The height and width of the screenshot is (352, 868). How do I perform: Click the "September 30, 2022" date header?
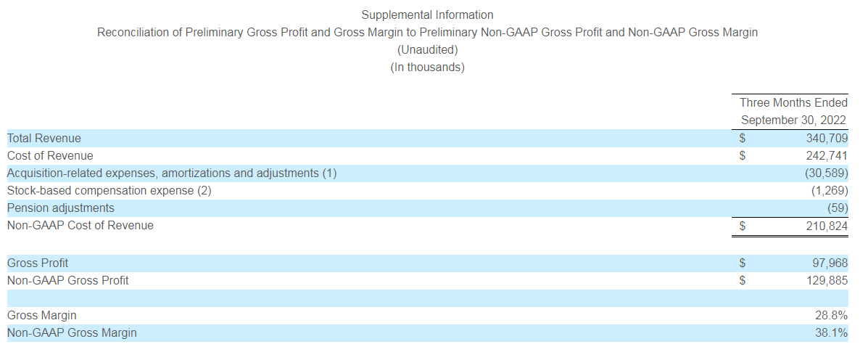point(793,120)
